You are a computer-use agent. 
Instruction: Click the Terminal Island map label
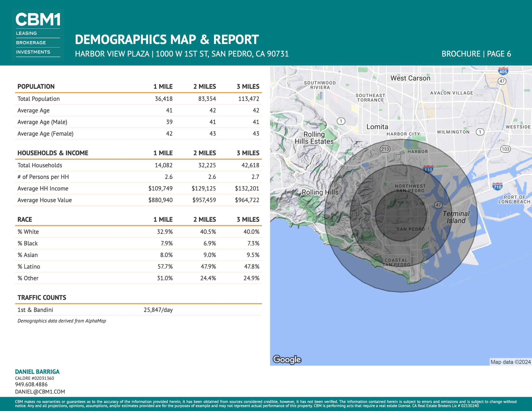tap(456, 217)
